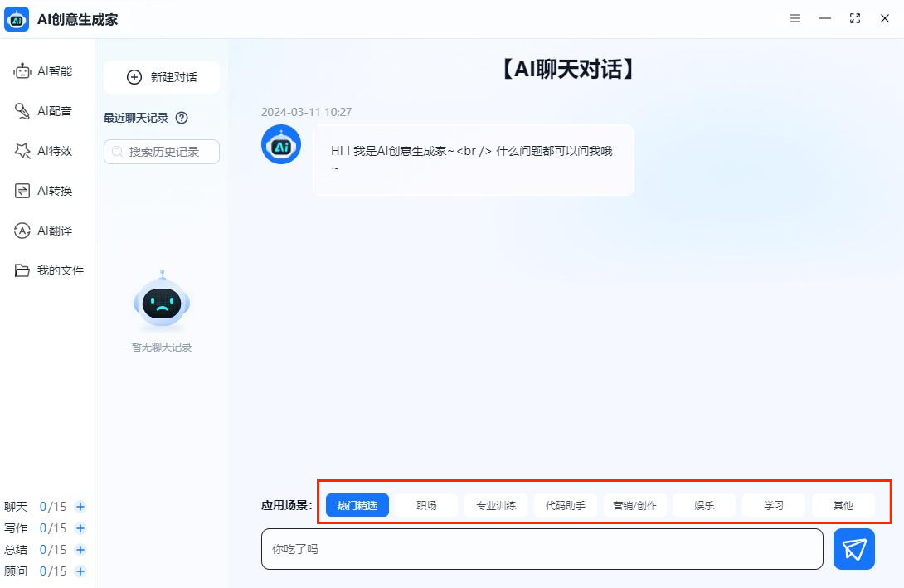Start a new conversation with 新建对话
This screenshot has width=904, height=588.
point(161,77)
